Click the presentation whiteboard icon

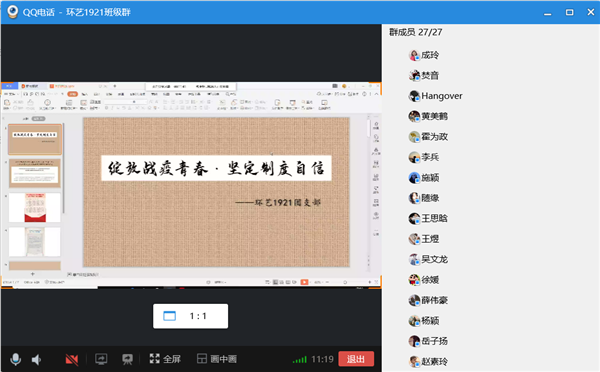127,359
